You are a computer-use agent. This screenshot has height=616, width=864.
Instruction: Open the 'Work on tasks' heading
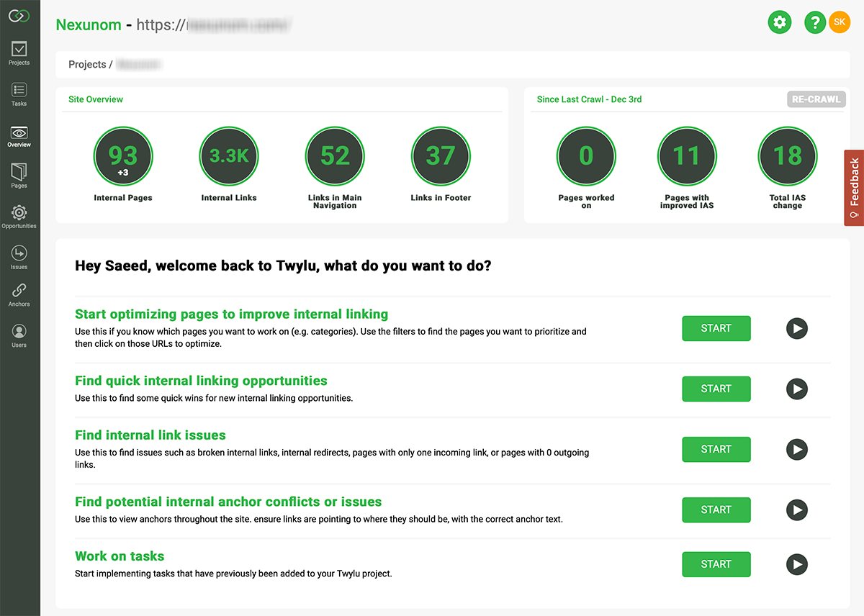[120, 556]
